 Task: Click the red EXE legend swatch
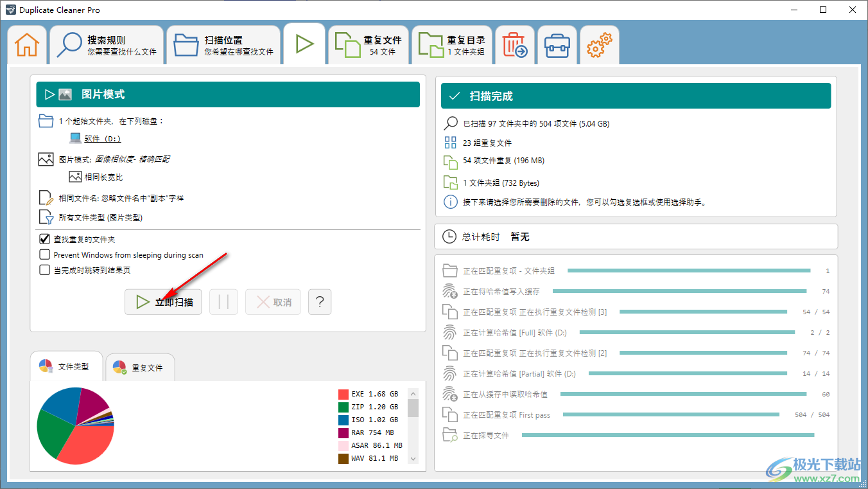point(343,394)
